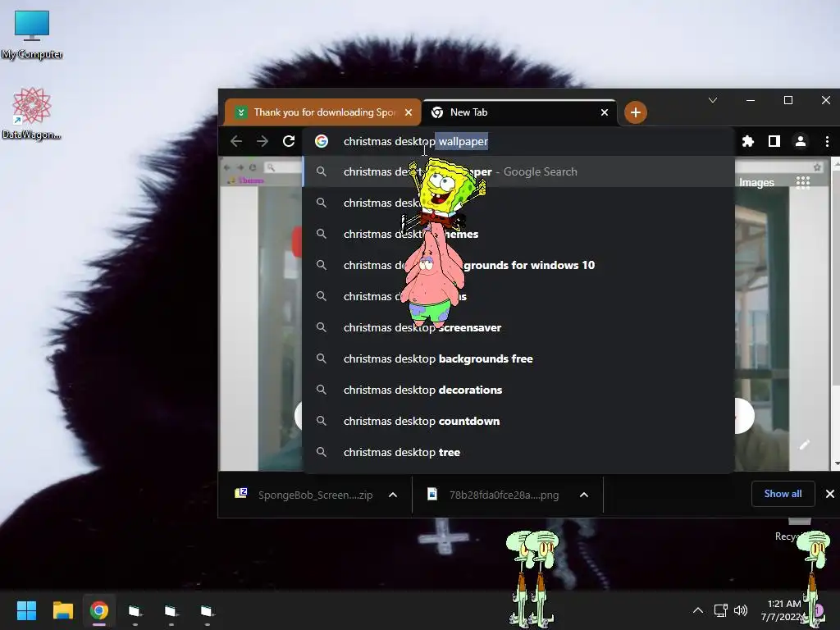Go forward using Chrome's forward arrow
The height and width of the screenshot is (630, 840).
coord(262,141)
